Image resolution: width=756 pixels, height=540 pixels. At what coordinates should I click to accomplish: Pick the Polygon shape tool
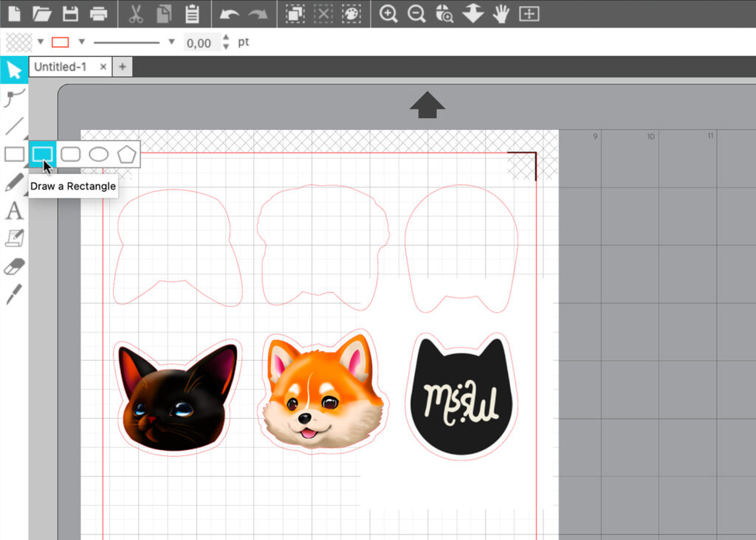point(126,154)
